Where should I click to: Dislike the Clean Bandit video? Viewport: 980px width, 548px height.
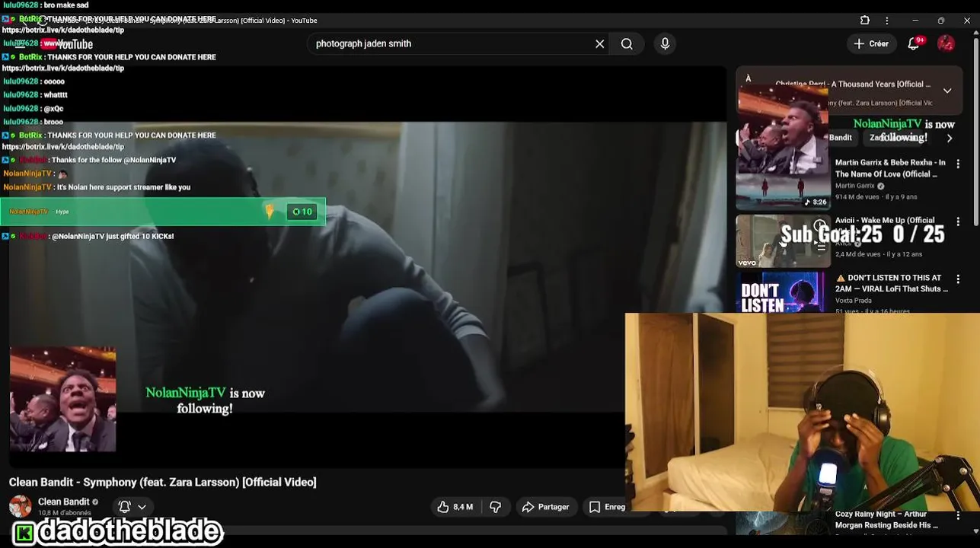coord(496,507)
